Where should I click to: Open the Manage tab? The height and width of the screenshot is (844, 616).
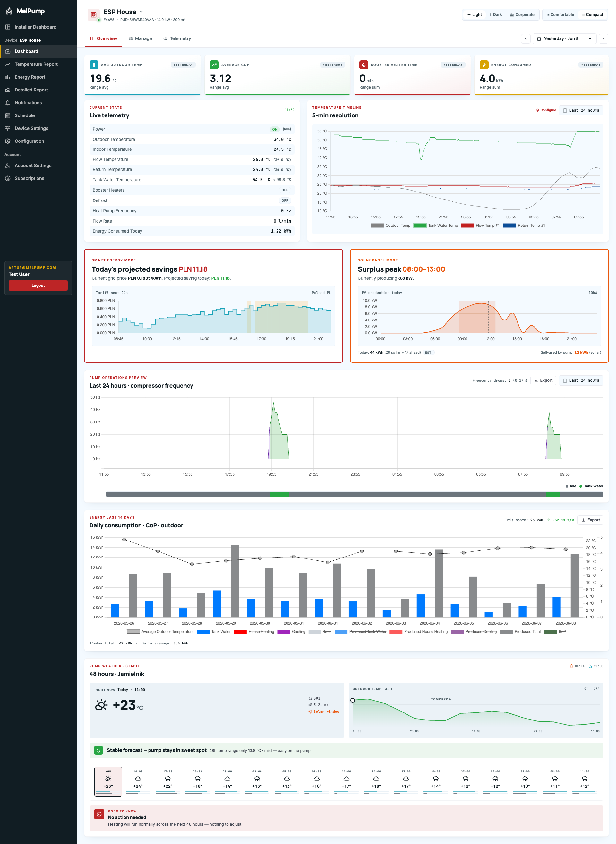[140, 39]
